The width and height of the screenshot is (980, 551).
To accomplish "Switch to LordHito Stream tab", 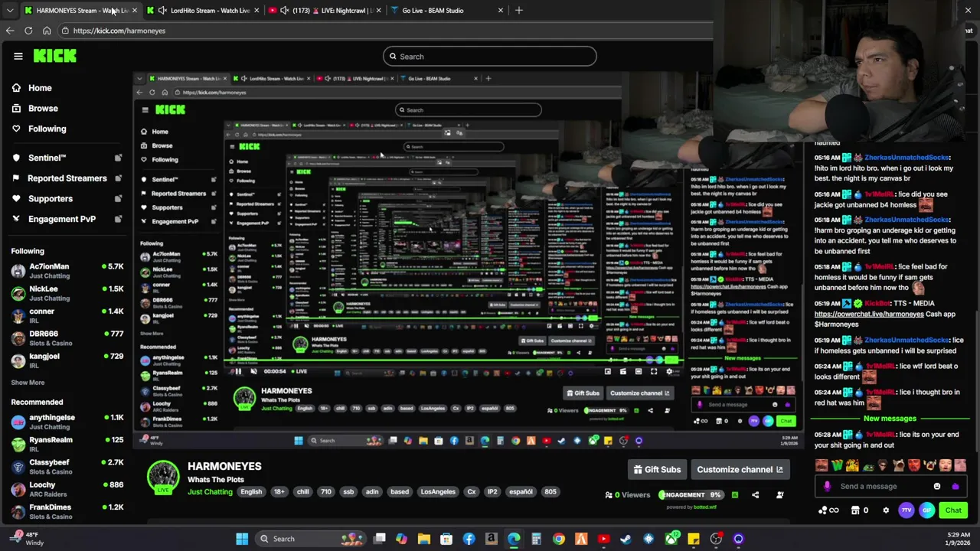I will 203,10.
